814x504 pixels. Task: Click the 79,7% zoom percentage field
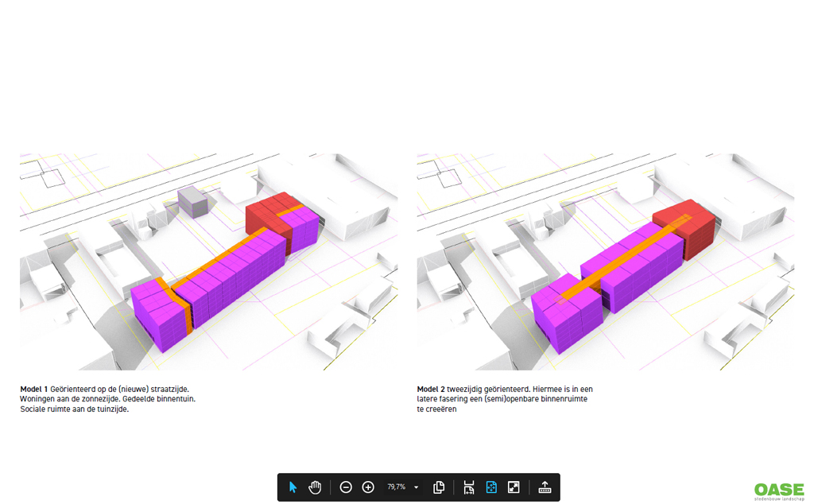[x=396, y=487]
